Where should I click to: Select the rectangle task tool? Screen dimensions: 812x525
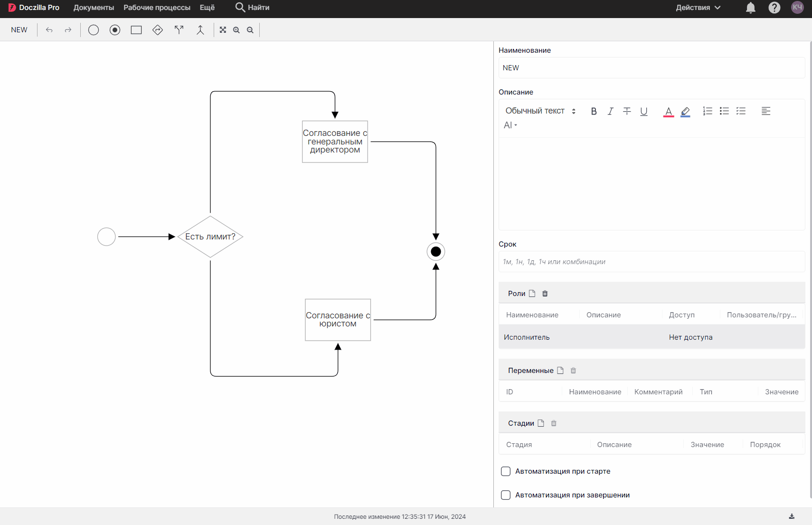[136, 30]
